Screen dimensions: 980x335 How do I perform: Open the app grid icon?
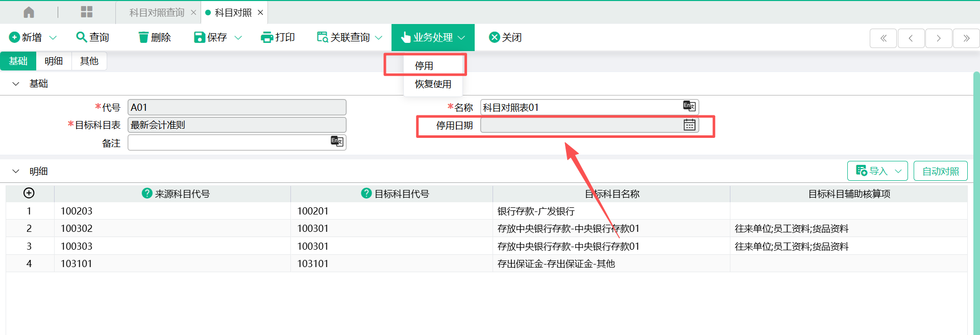pos(87,12)
